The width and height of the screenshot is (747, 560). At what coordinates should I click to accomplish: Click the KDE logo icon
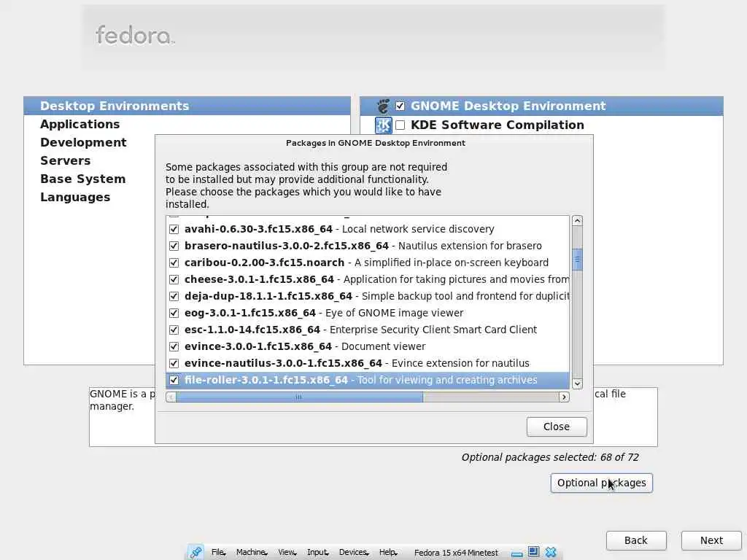click(383, 125)
